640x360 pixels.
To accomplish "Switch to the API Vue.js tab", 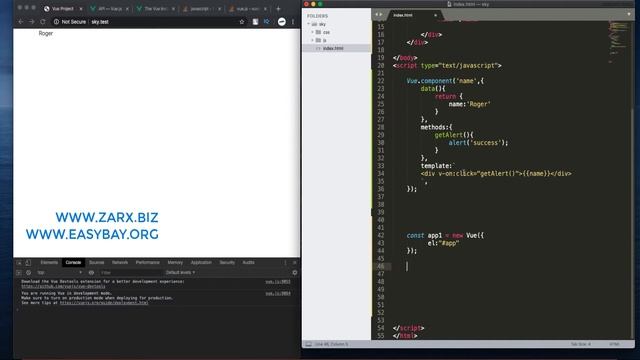I will 109,9.
